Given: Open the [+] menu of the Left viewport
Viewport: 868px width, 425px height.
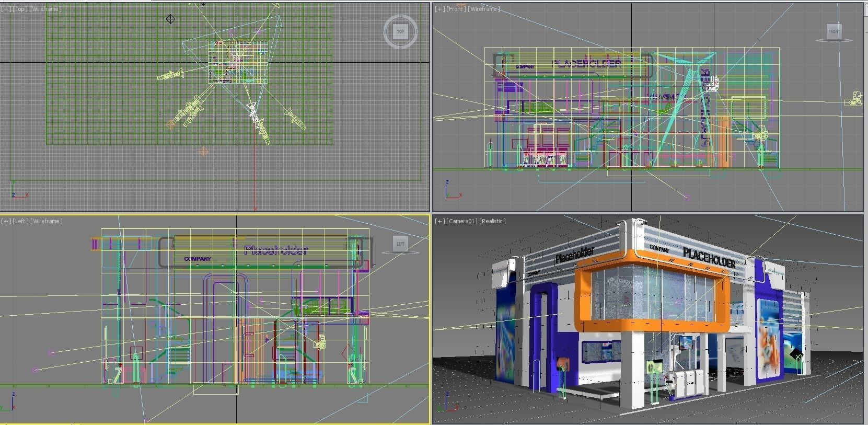Looking at the screenshot, I should (x=6, y=221).
